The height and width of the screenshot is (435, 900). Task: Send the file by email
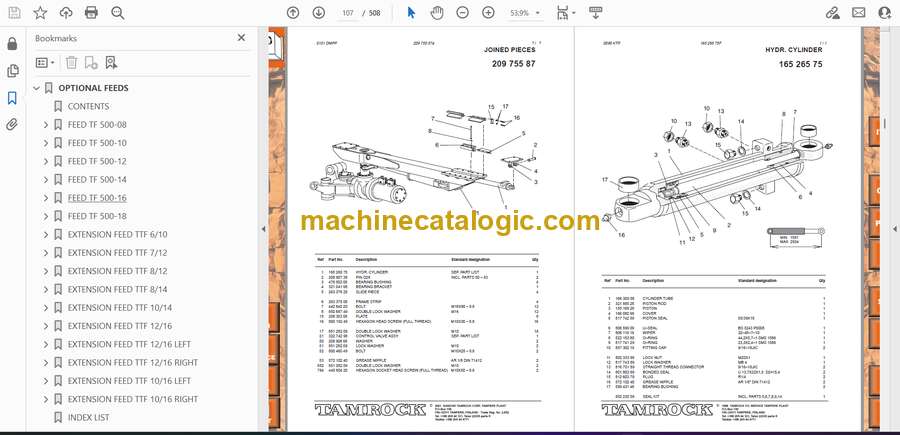[x=859, y=13]
